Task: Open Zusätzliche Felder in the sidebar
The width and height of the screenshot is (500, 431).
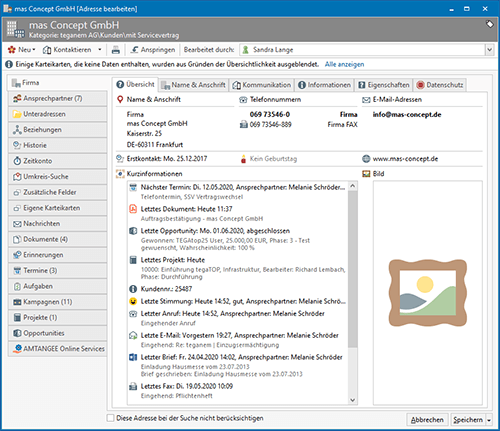Action: pos(57,192)
